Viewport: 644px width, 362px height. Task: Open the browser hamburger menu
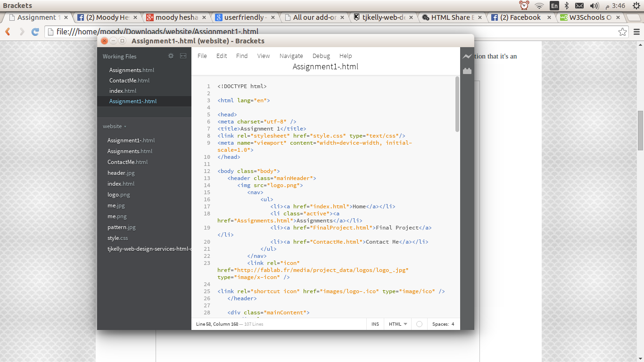636,32
